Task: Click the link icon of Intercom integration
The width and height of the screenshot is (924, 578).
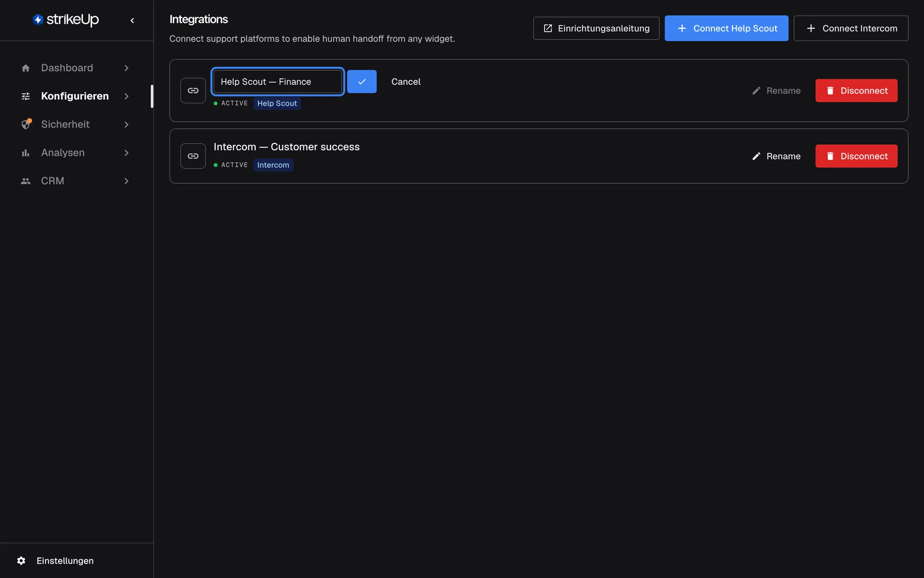Action: [x=193, y=156]
